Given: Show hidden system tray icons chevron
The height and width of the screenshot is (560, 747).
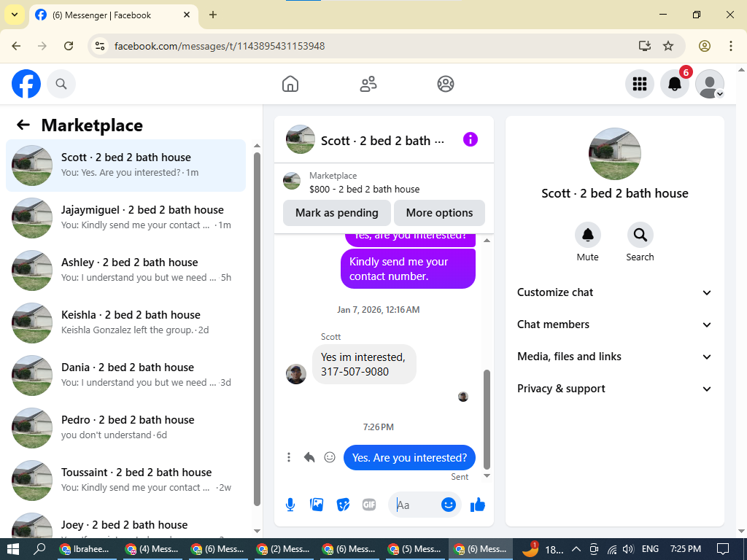Looking at the screenshot, I should pyautogui.click(x=576, y=549).
